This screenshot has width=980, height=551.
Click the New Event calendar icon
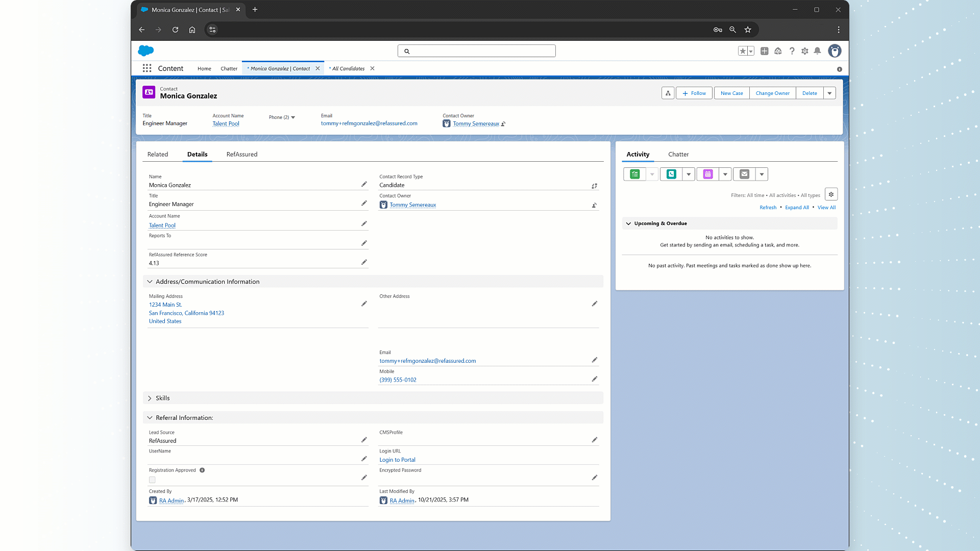[708, 174]
